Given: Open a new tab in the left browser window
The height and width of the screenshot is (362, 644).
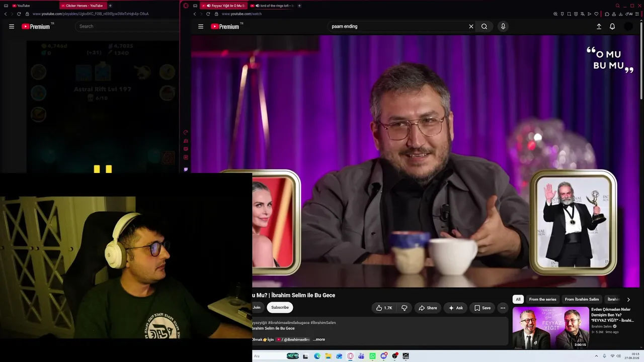Looking at the screenshot, I should pos(110,6).
